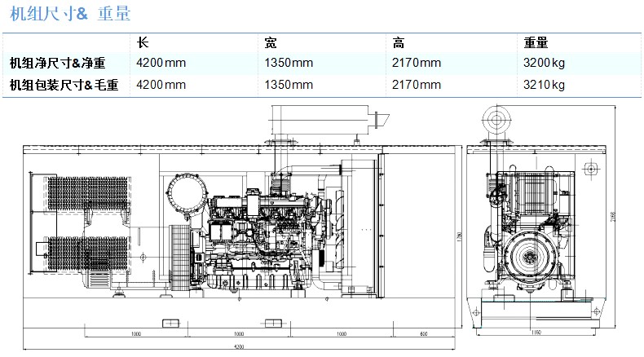Click the 机组尺寸& 重量 section heading
The image size is (644, 357).
pos(64,14)
